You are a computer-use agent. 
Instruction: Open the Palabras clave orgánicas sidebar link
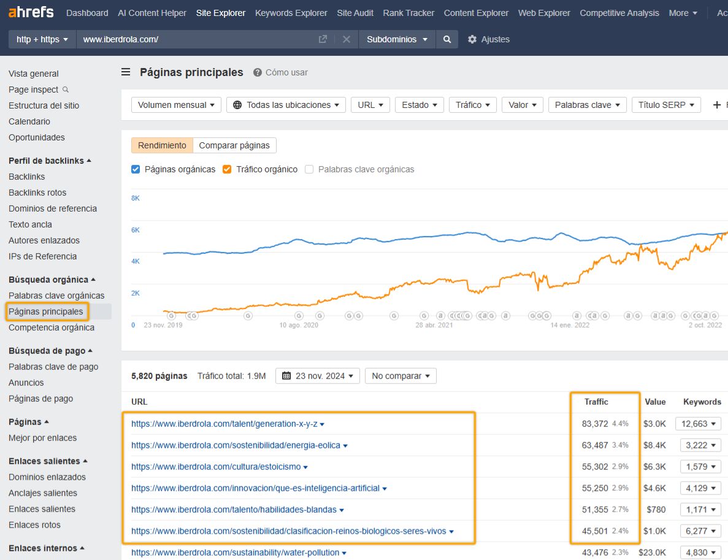(58, 295)
